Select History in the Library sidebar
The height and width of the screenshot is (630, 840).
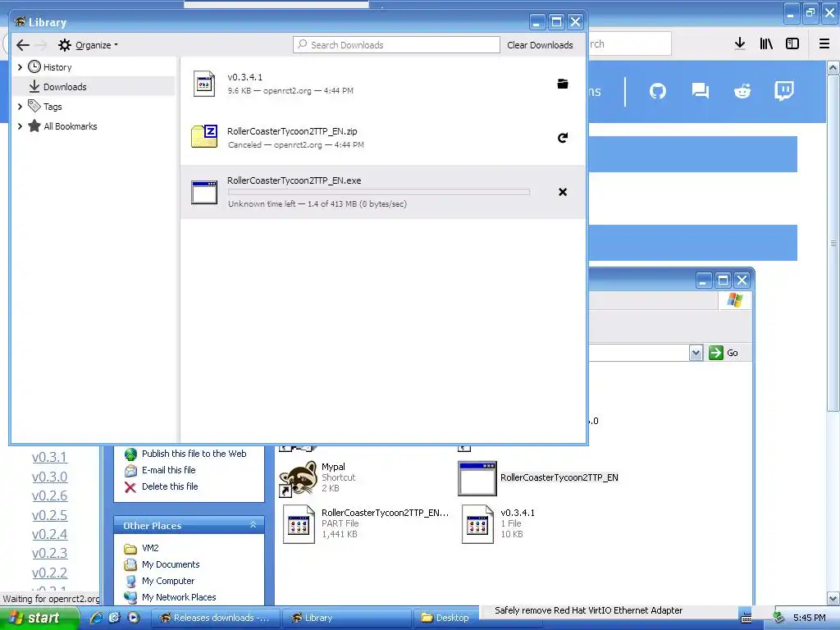[57, 67]
